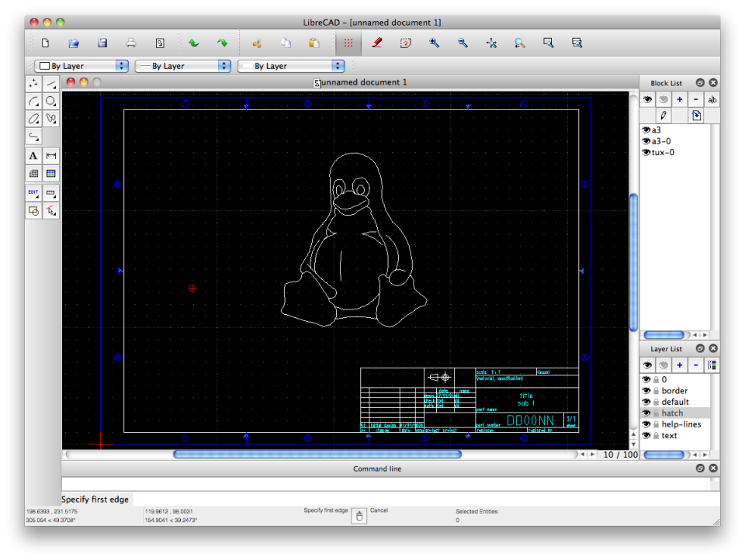Select the Arc drawing tool
This screenshot has height=560, width=745.
(x=33, y=101)
